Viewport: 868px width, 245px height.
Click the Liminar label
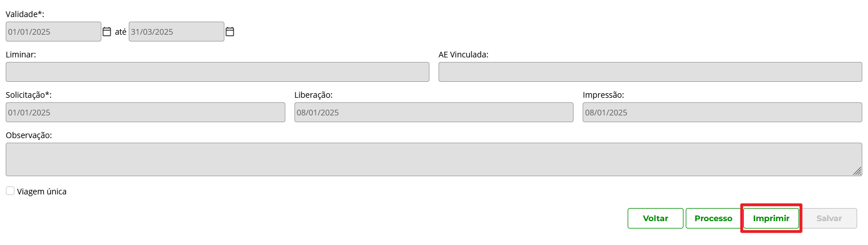click(21, 55)
